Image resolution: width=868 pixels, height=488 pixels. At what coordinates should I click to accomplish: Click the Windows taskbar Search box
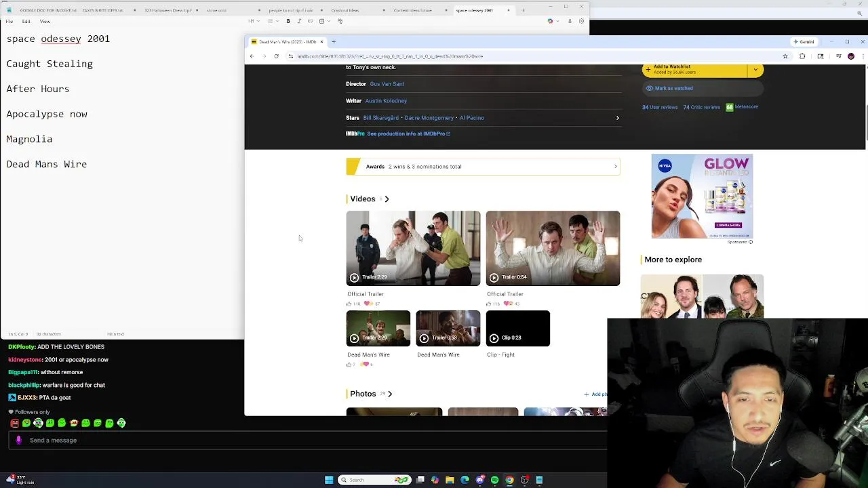375,480
